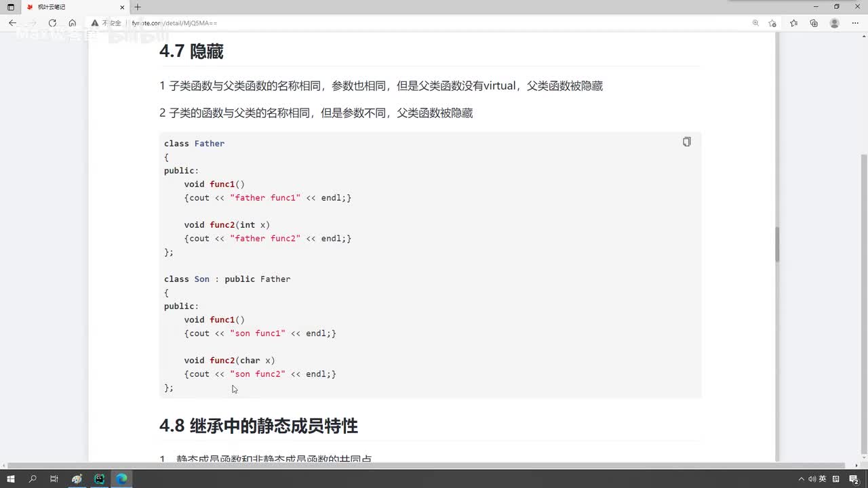Click the paragraph starting "1 子类函数与父类函数"
The image size is (868, 488).
click(381, 86)
